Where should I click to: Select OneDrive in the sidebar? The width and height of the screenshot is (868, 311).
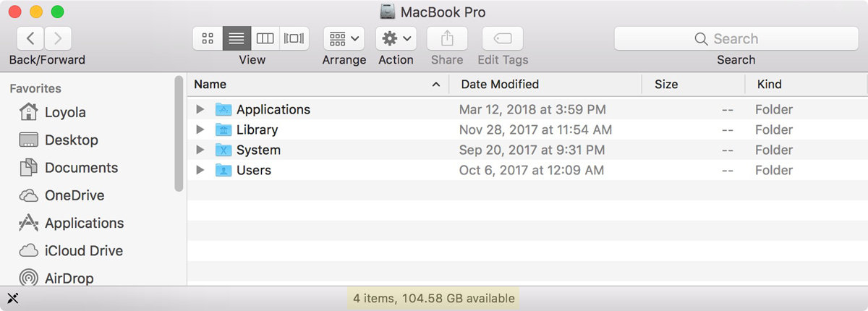coord(74,195)
